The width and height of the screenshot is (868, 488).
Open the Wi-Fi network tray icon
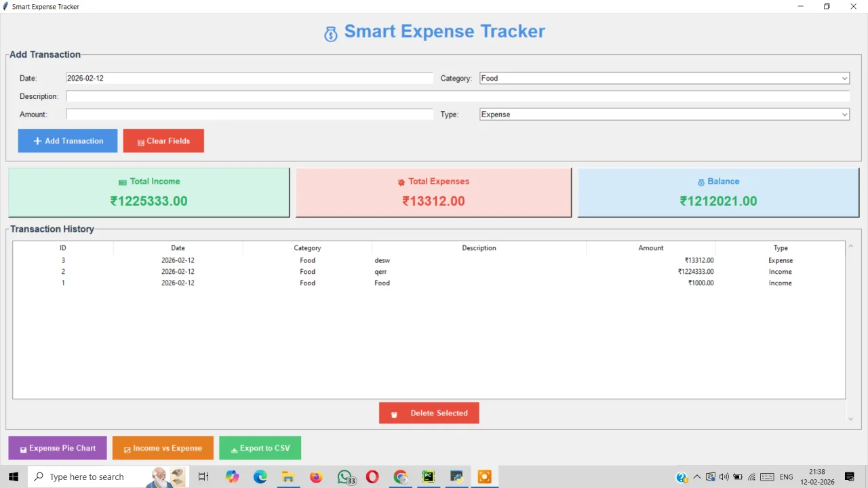[751, 477]
